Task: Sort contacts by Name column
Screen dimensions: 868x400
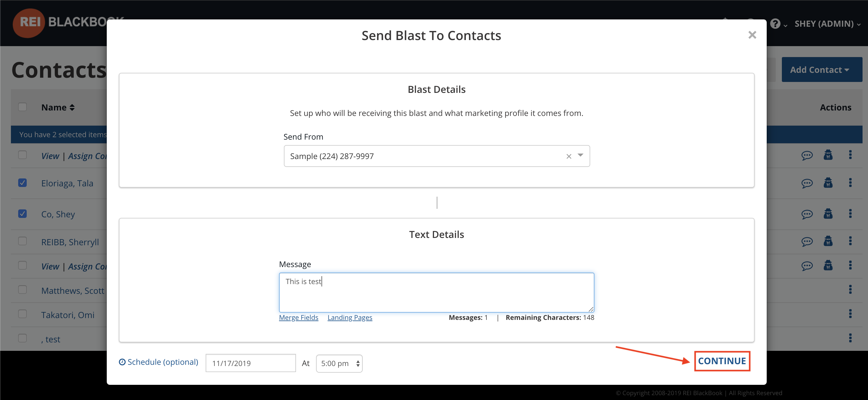Action: pos(58,107)
